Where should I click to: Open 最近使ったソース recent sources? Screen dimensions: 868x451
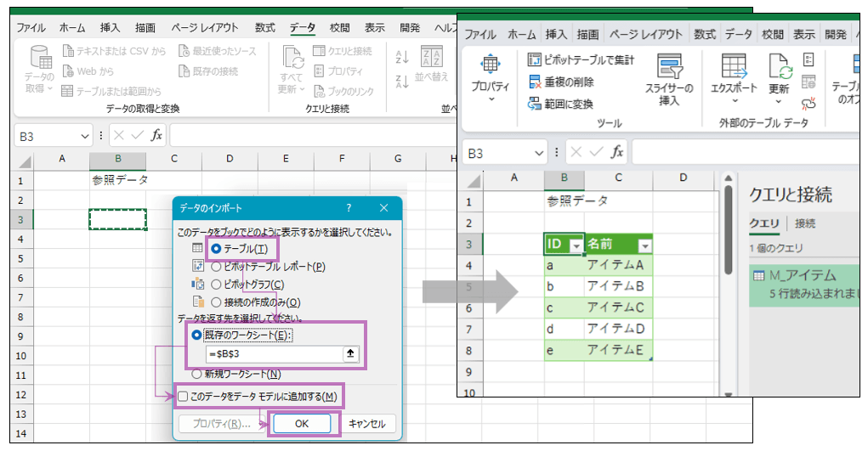[x=218, y=51]
